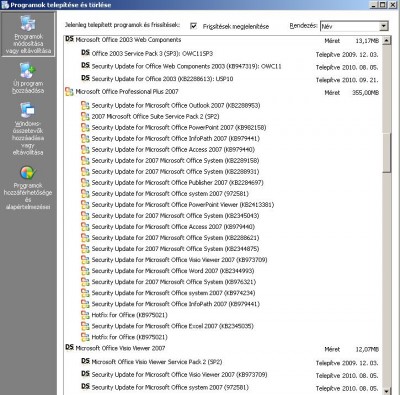Click the icon of Visio Viewer Service Pack 2
This screenshot has width=400, height=395.
(x=85, y=361)
